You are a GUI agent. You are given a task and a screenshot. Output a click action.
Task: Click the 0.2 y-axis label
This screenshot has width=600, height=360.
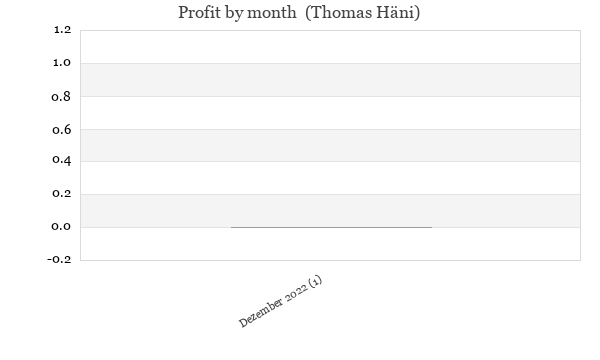62,193
